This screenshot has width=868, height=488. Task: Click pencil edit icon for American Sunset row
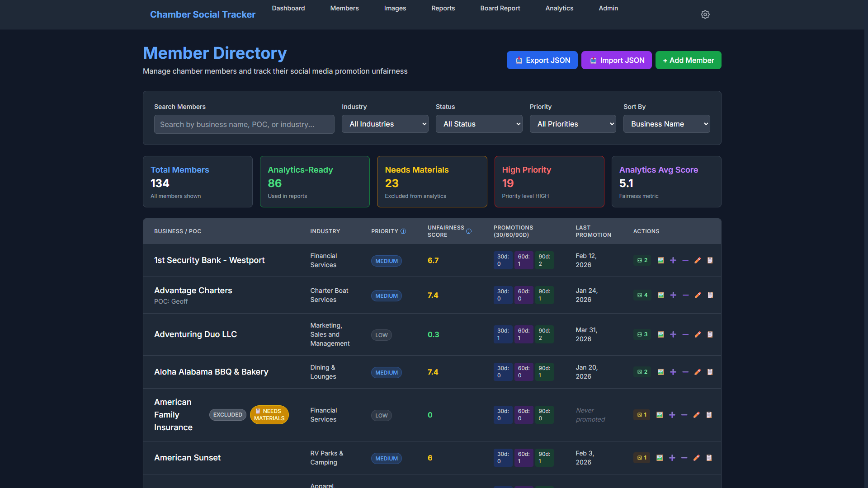click(x=697, y=458)
